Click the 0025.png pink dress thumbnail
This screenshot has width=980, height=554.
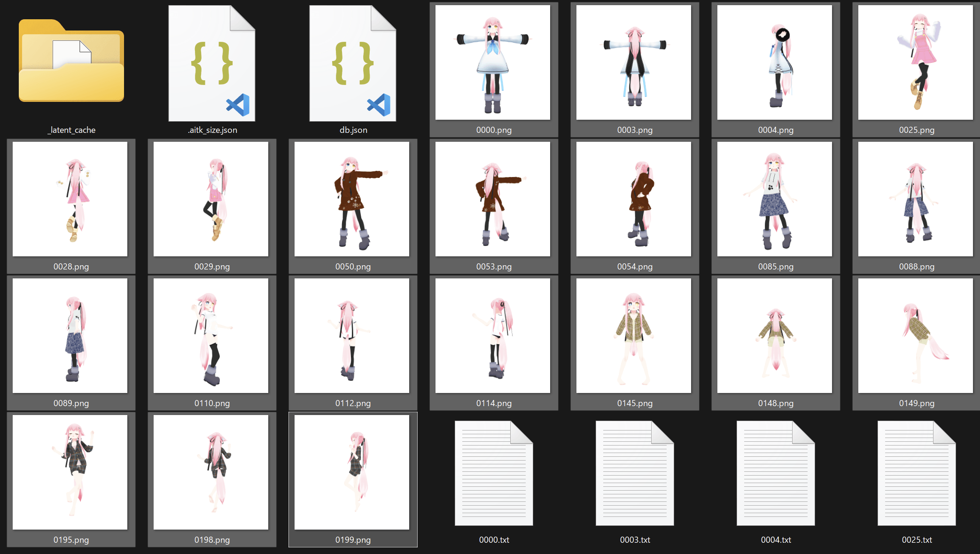[x=916, y=62]
